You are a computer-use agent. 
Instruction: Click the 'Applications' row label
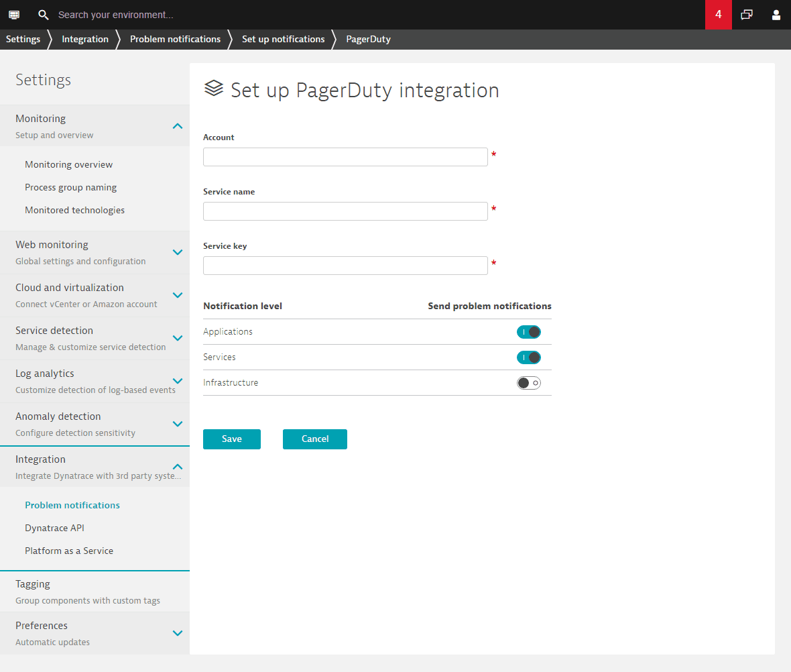click(x=228, y=332)
